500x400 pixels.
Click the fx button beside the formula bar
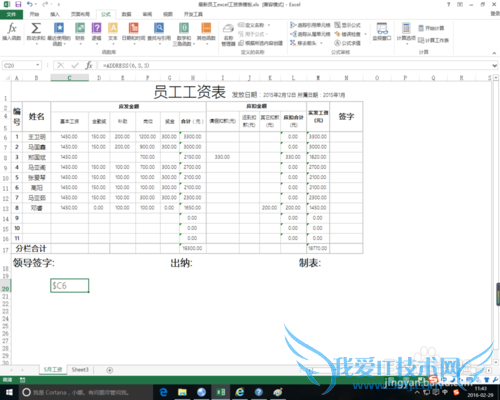point(89,65)
